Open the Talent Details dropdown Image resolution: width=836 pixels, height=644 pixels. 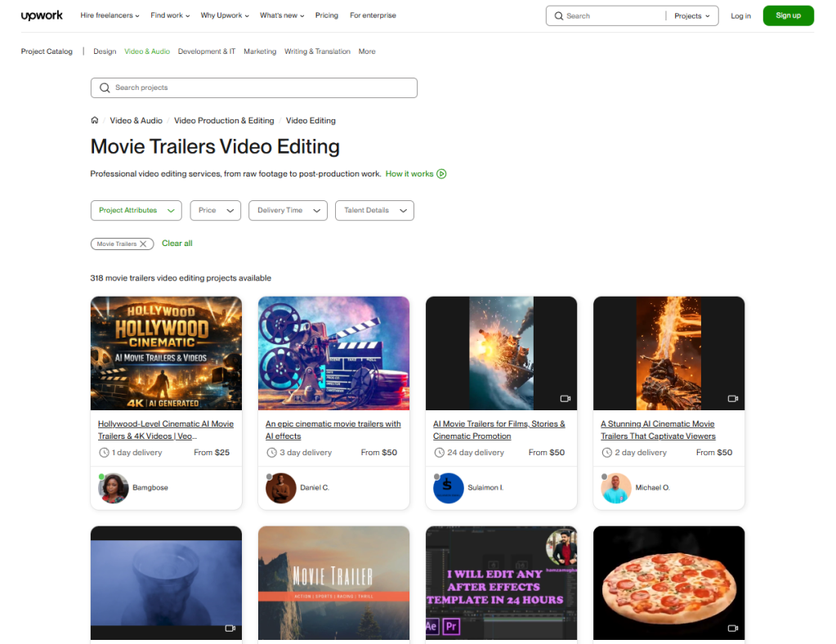374,210
